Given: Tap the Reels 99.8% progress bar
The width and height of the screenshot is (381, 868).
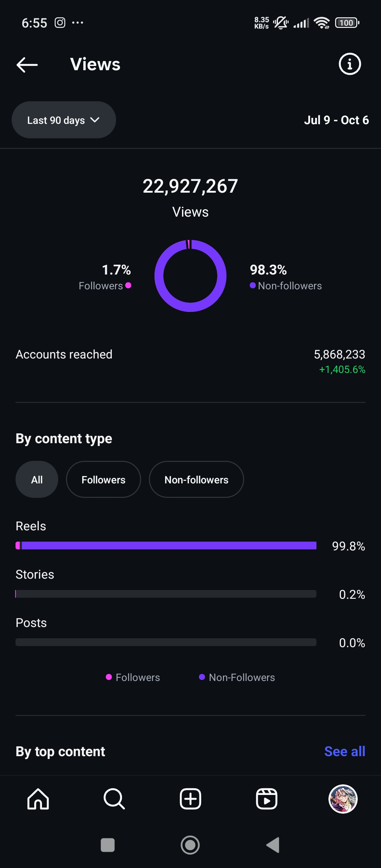Looking at the screenshot, I should tap(166, 546).
